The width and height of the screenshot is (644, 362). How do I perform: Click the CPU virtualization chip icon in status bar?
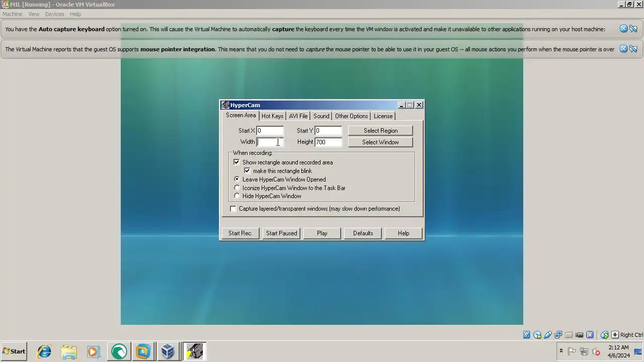pos(590,335)
